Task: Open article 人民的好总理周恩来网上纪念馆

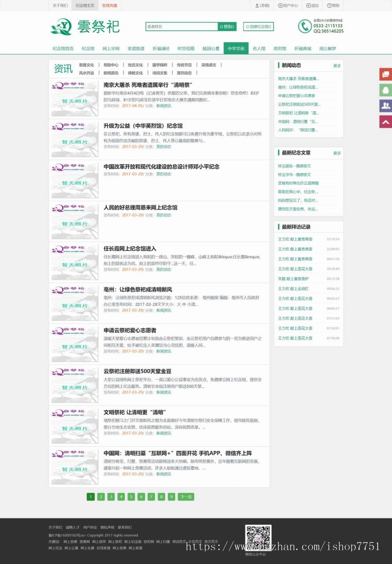Action: 141,208
